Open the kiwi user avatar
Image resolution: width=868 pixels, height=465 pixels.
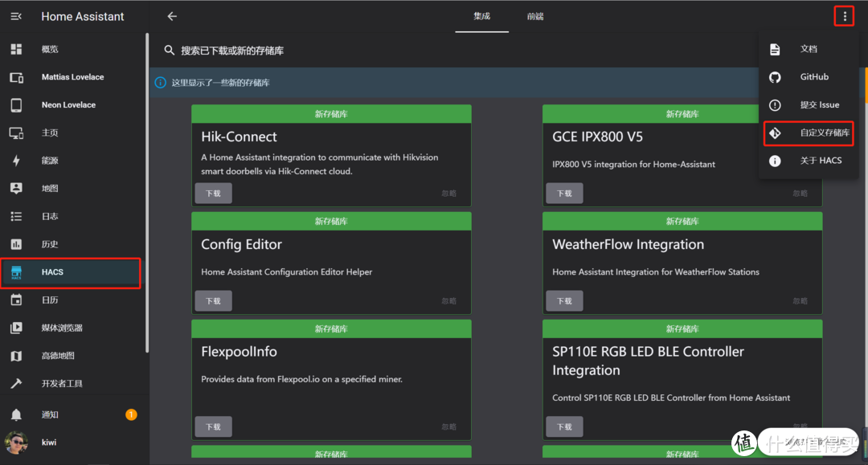(16, 443)
